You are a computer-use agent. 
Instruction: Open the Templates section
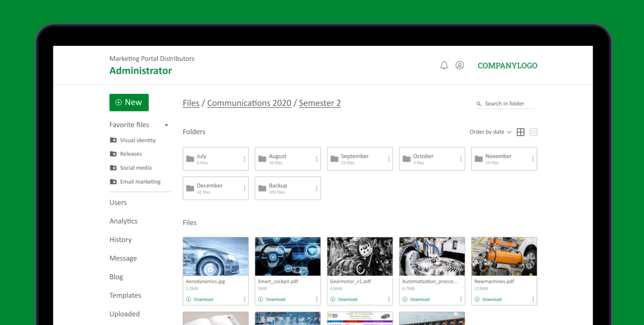(125, 295)
